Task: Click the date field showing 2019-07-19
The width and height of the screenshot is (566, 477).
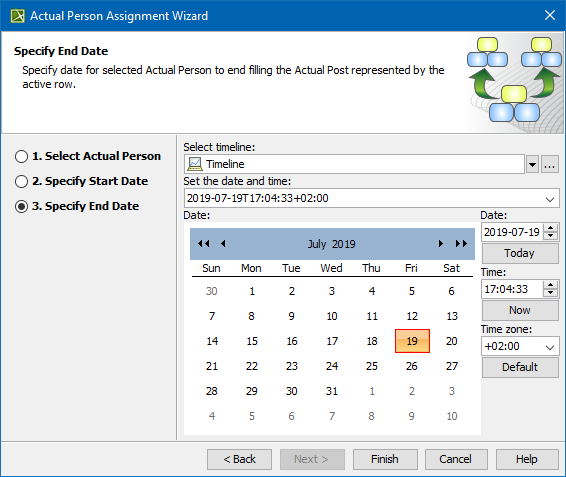Action: [x=513, y=232]
